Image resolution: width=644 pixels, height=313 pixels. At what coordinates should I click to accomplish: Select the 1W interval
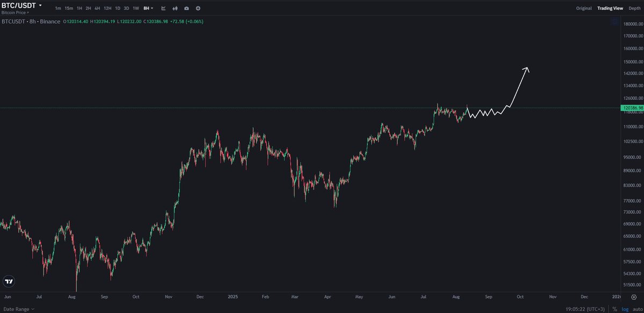pyautogui.click(x=136, y=8)
